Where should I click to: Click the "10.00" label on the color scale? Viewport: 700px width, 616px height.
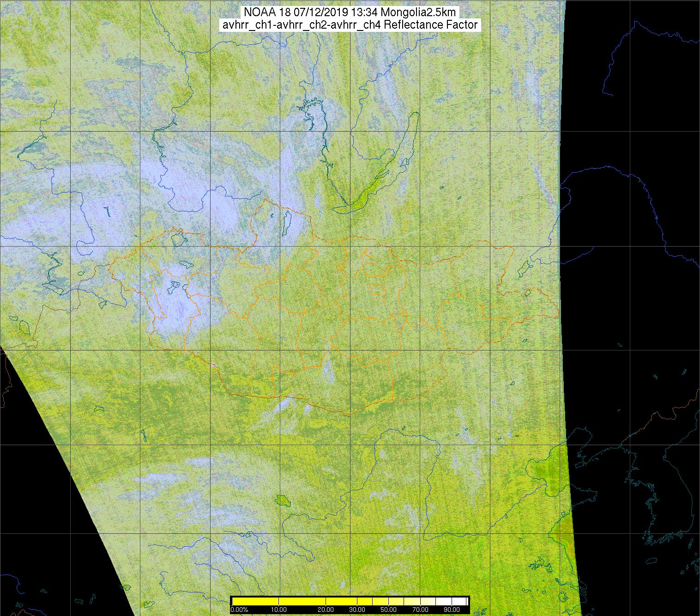(x=279, y=610)
